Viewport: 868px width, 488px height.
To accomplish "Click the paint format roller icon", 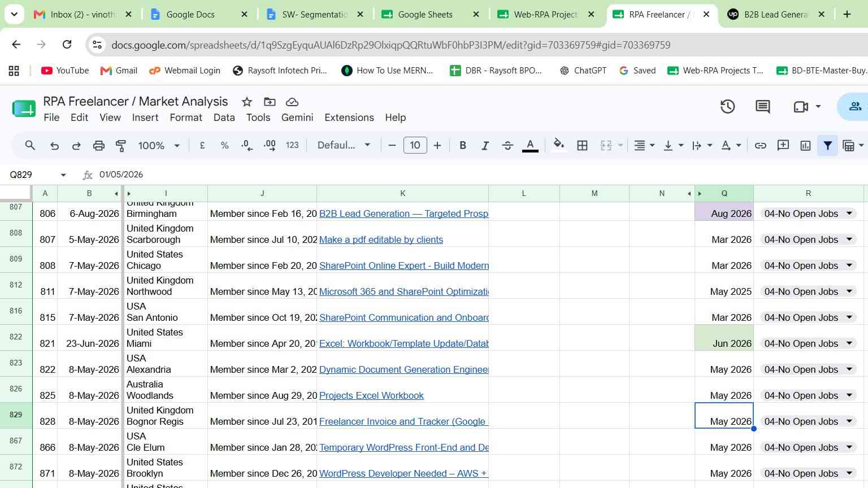I will [121, 146].
